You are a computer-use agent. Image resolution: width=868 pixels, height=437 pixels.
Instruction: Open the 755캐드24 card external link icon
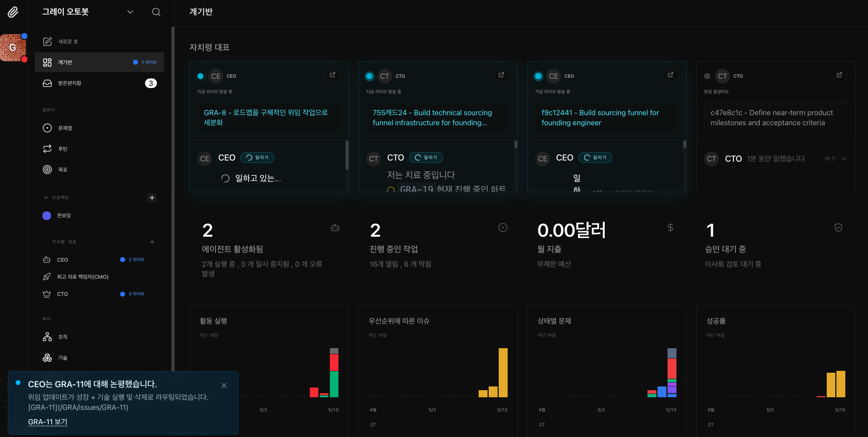tap(501, 75)
